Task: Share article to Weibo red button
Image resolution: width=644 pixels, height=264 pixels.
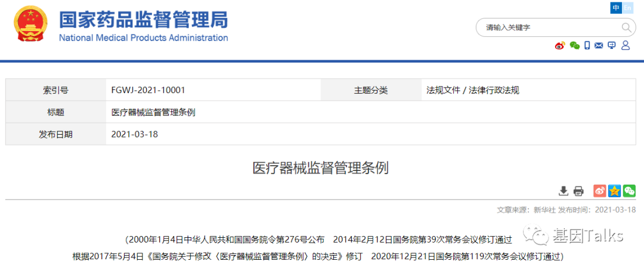Action: click(x=599, y=191)
